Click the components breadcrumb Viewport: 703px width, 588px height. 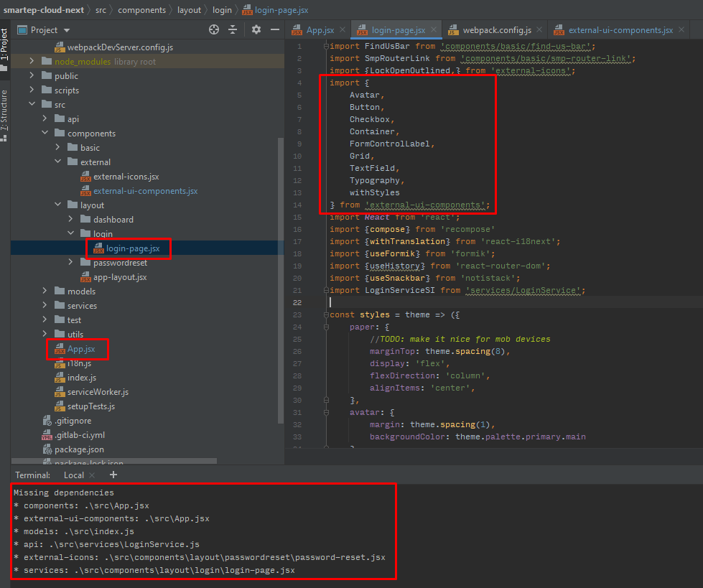(141, 10)
